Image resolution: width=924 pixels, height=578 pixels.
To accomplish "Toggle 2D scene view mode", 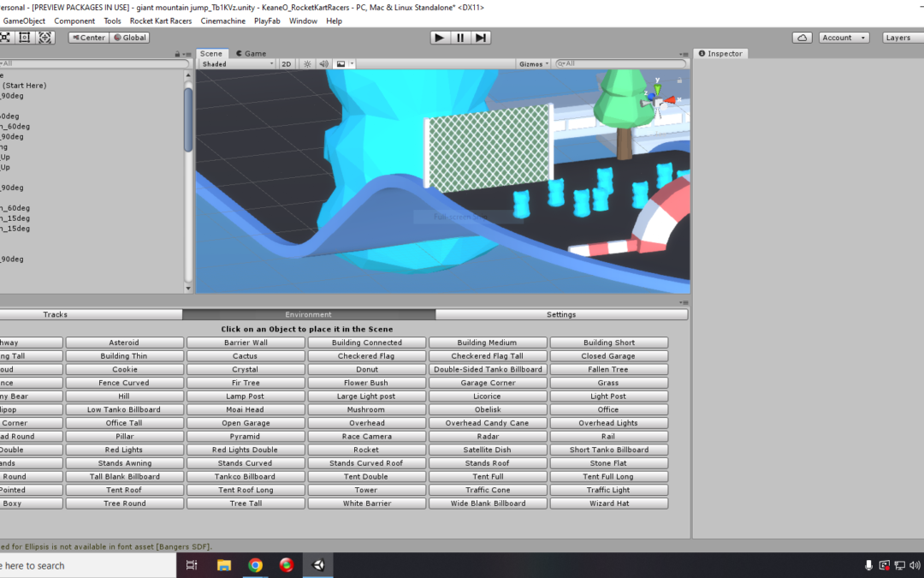I will (287, 63).
